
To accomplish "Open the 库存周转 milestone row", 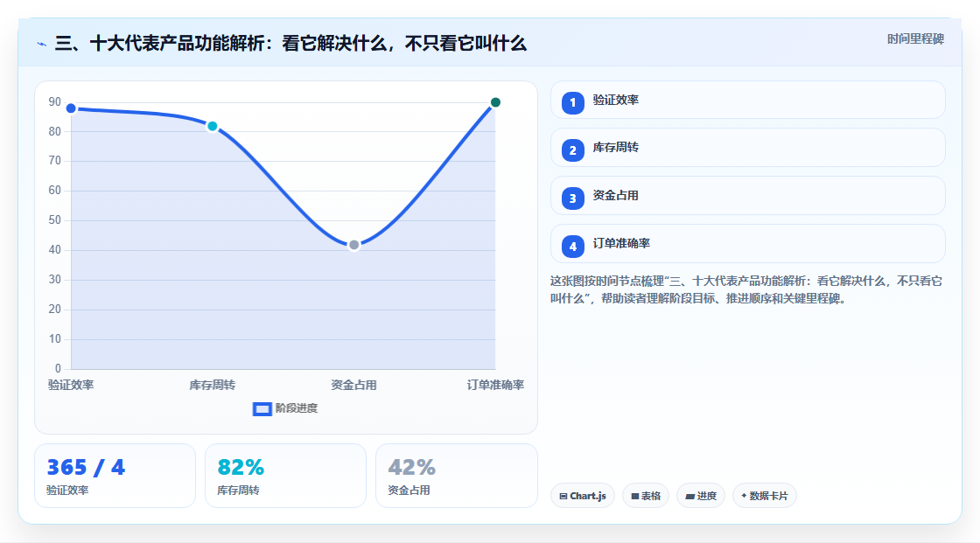I will pos(747,148).
